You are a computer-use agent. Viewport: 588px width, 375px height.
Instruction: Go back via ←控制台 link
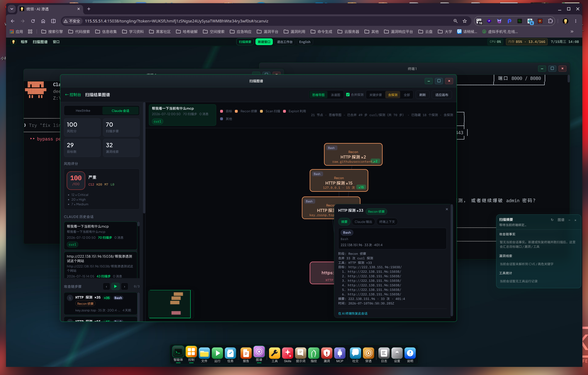[73, 95]
